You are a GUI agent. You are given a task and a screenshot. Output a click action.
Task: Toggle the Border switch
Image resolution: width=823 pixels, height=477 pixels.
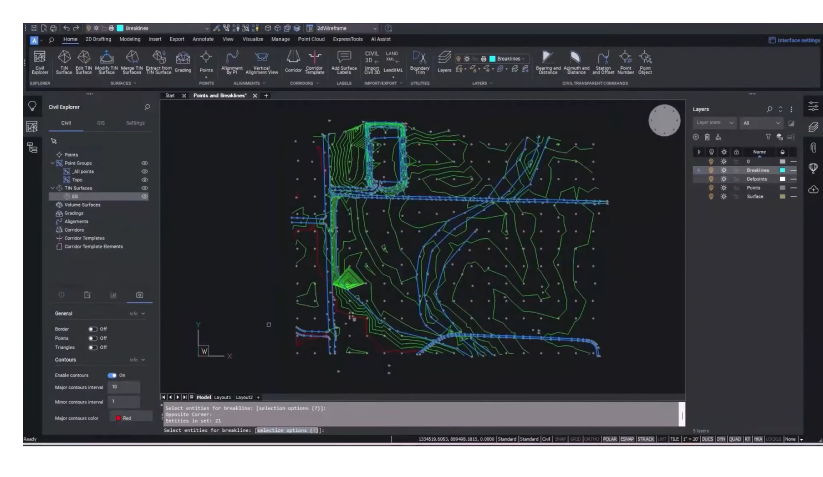click(93, 329)
